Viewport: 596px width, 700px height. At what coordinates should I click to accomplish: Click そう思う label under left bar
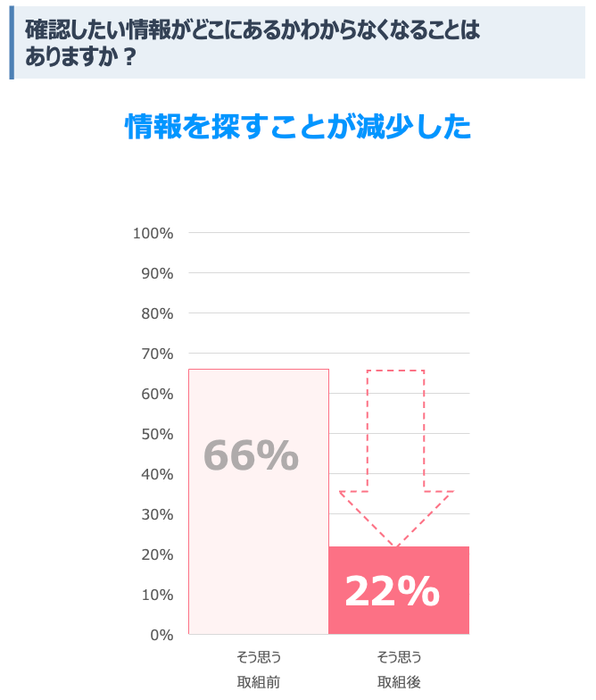(259, 657)
